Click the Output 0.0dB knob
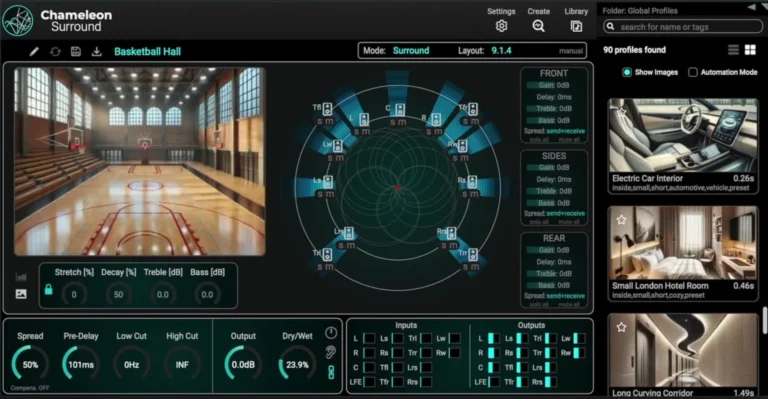This screenshot has width=768, height=399. point(243,364)
